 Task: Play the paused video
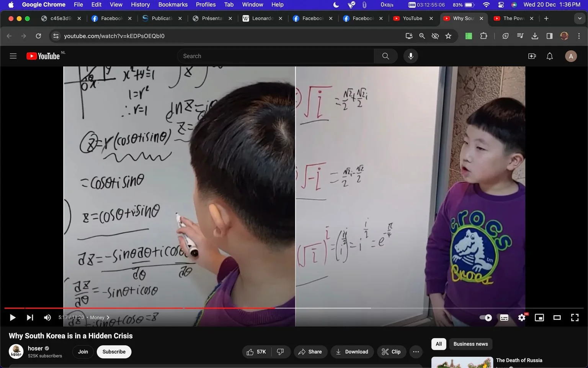[12, 317]
